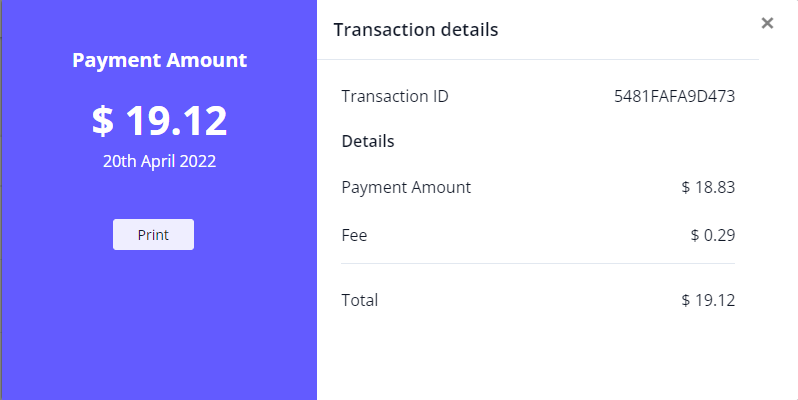Click the Details section heading

click(368, 141)
